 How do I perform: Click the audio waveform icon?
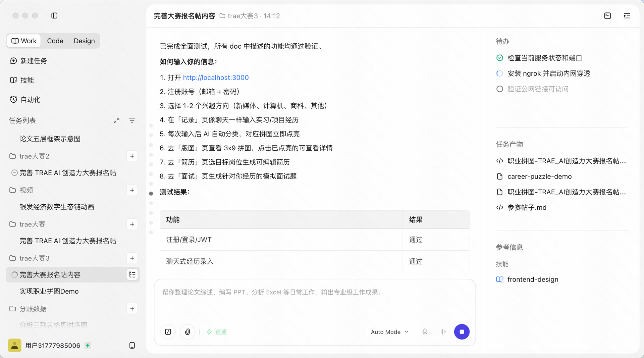(443, 332)
